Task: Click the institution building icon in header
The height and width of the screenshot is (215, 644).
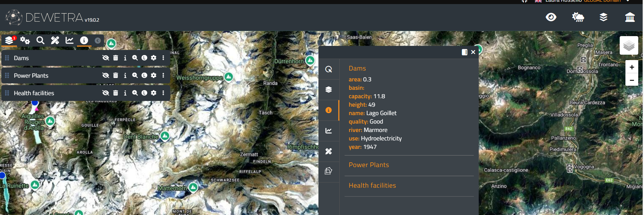Action: coord(629,17)
